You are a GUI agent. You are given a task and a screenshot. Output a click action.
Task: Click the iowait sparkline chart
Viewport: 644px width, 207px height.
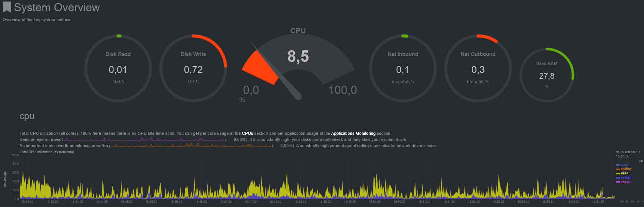point(144,139)
